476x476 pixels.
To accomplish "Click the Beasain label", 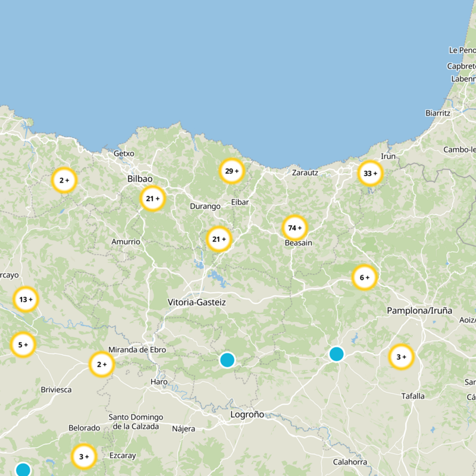I will tap(299, 243).
